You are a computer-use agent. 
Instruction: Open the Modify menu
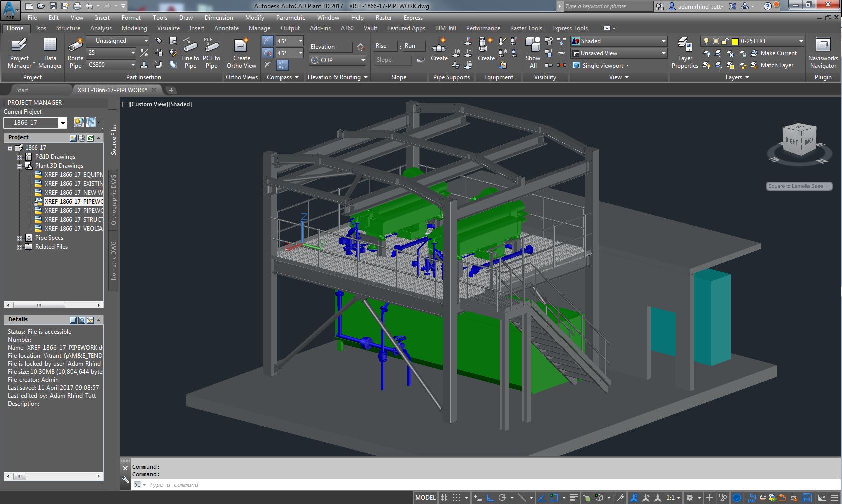click(x=254, y=18)
